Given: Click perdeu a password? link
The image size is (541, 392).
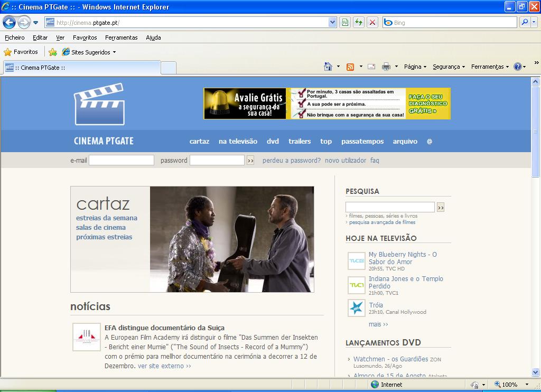Looking at the screenshot, I should 291,161.
